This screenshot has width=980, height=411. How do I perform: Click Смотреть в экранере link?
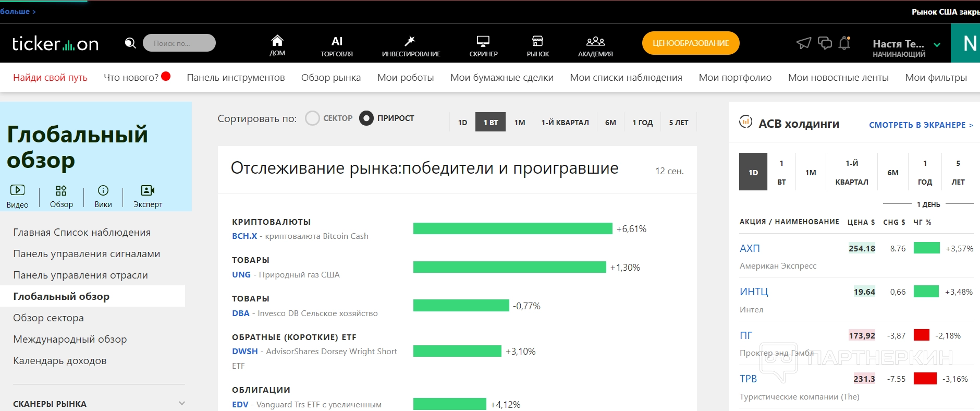click(x=921, y=125)
